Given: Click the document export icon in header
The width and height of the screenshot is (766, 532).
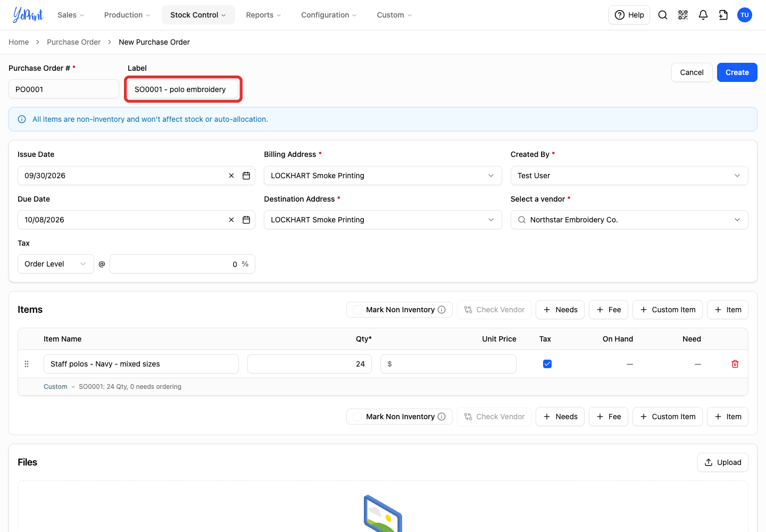Looking at the screenshot, I should pos(723,15).
